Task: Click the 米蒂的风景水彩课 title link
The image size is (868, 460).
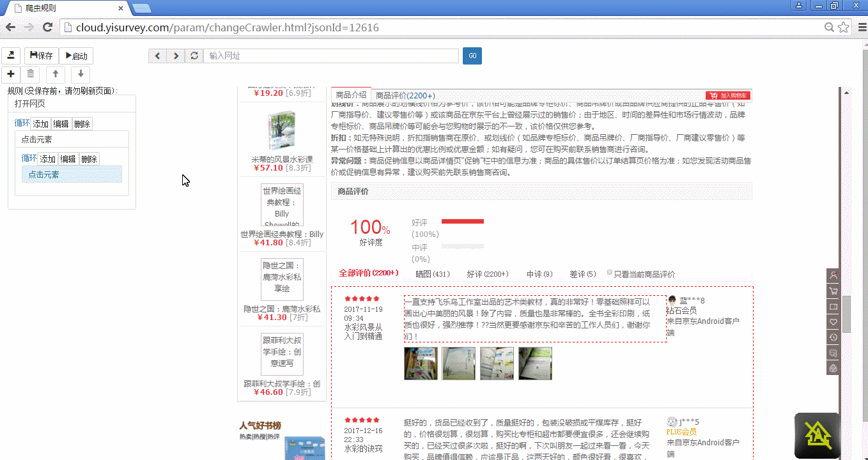Action: [x=282, y=159]
